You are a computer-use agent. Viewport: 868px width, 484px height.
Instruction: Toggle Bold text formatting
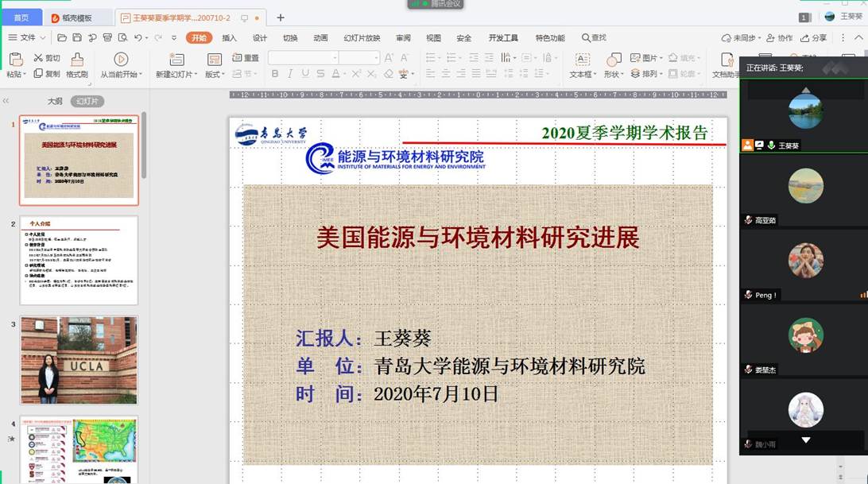(275, 74)
